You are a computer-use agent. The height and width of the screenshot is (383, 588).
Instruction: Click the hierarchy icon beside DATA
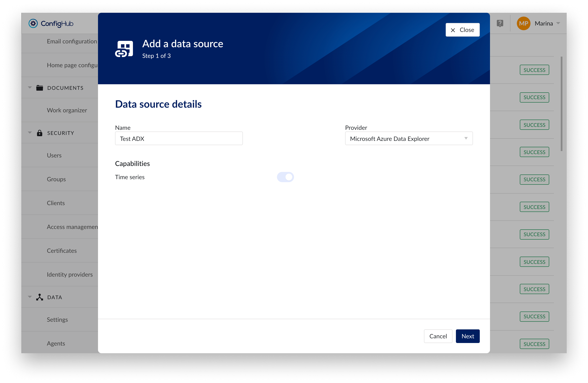click(x=40, y=297)
